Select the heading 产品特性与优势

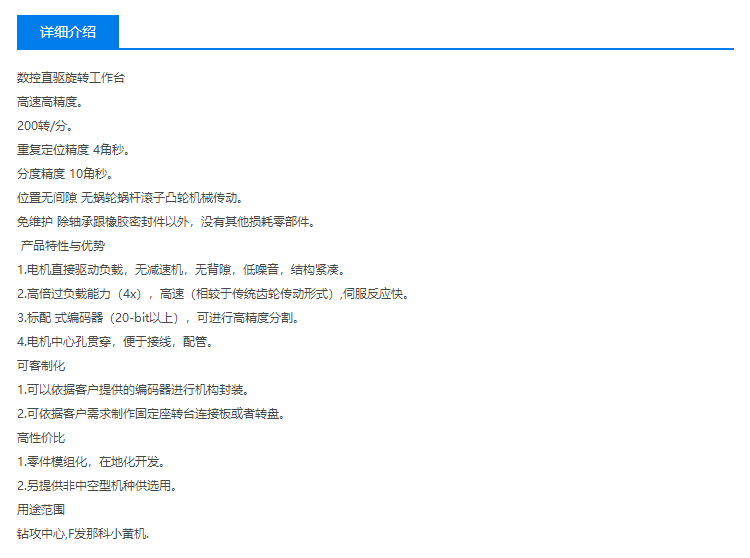click(63, 246)
